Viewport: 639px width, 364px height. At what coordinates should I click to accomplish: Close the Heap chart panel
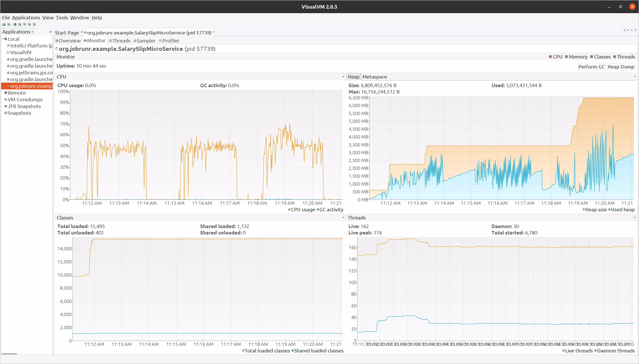click(635, 76)
